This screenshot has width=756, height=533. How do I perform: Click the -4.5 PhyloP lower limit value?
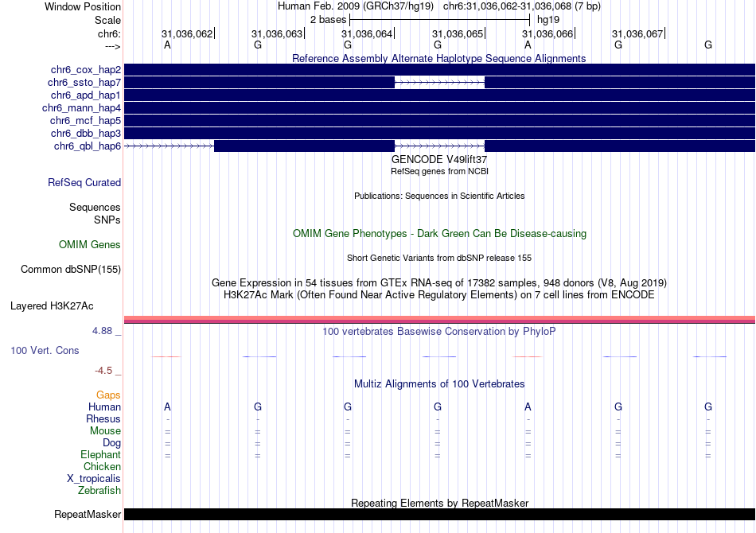[103, 370]
